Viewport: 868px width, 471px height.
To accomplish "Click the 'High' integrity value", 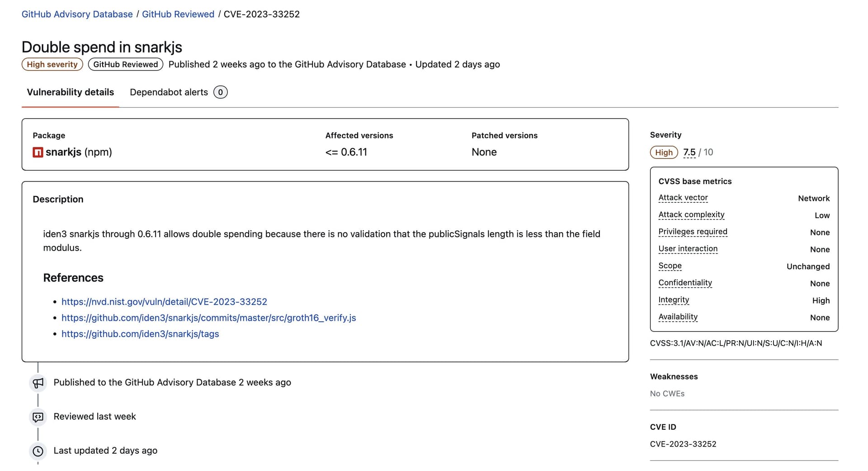I will coord(821,301).
